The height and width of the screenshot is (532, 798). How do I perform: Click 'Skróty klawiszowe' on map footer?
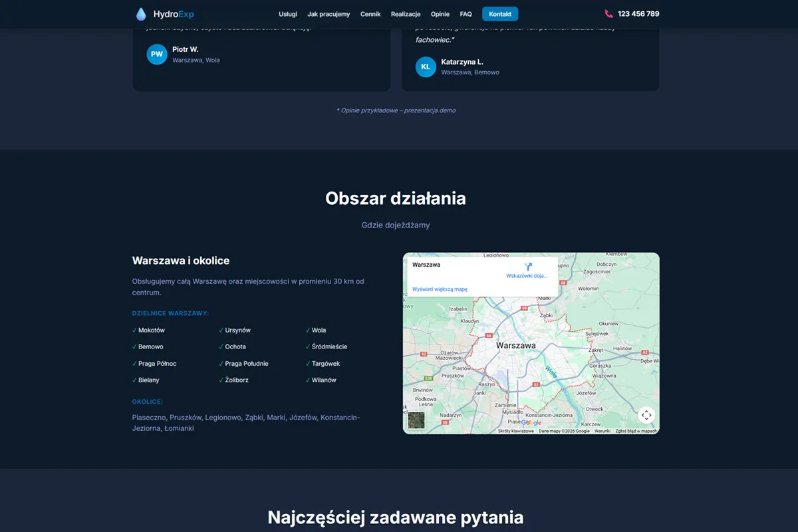tap(516, 431)
